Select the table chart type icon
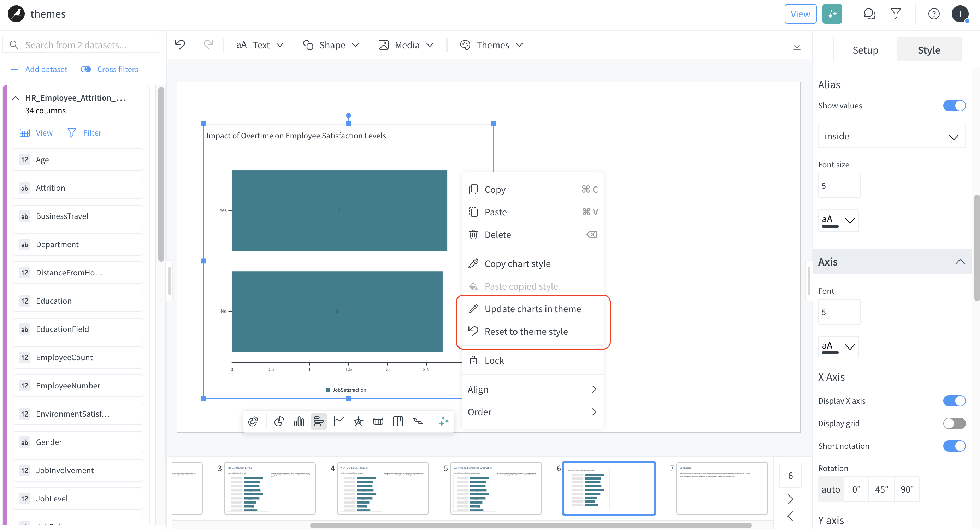This screenshot has width=980, height=529. coord(378,421)
